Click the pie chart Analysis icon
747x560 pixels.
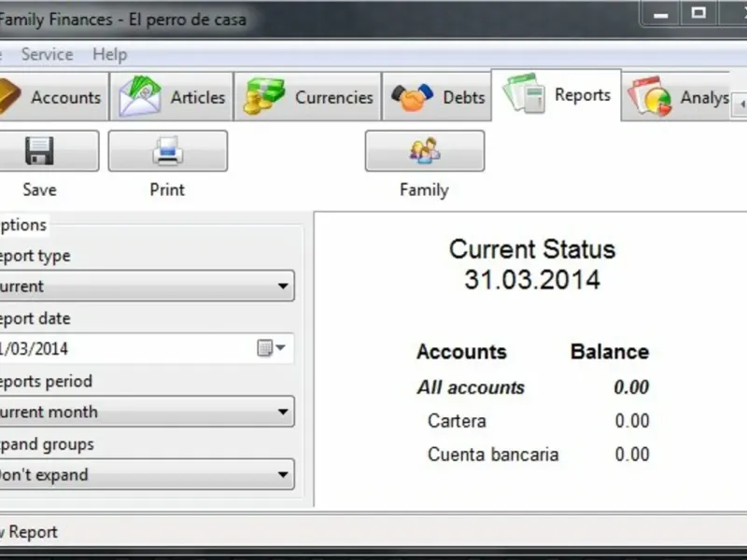pos(650,97)
